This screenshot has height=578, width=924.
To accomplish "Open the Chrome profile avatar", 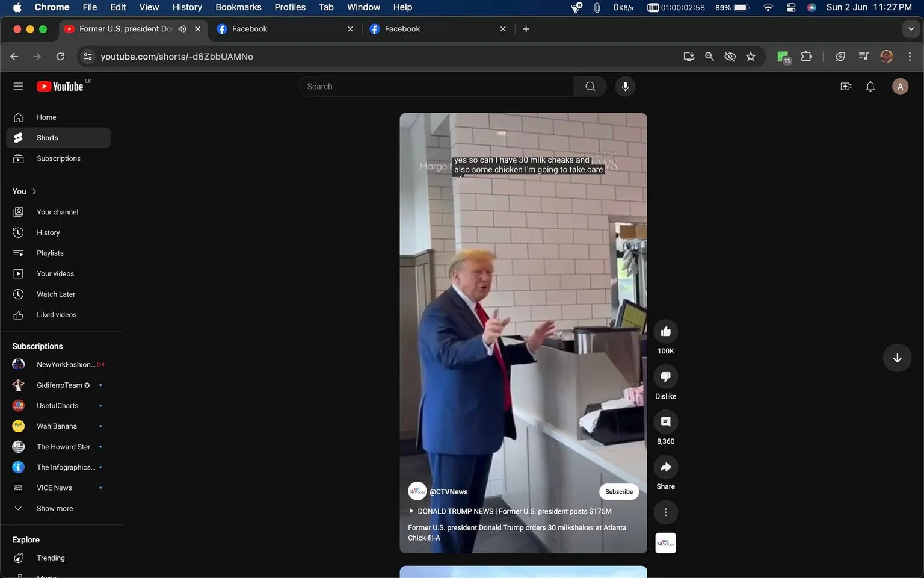I will click(x=887, y=56).
